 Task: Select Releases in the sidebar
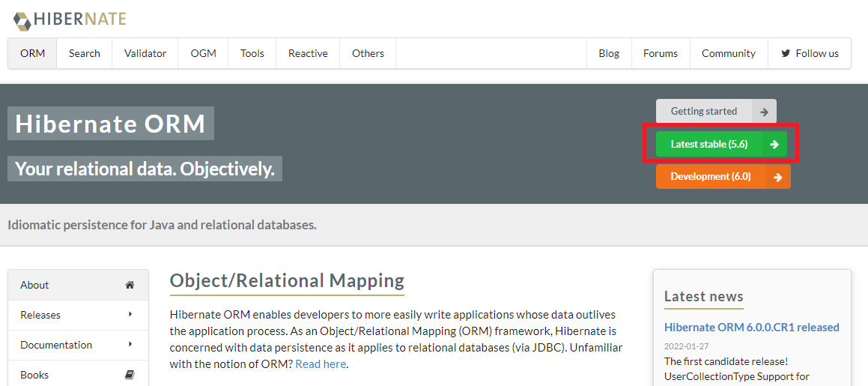[78, 315]
